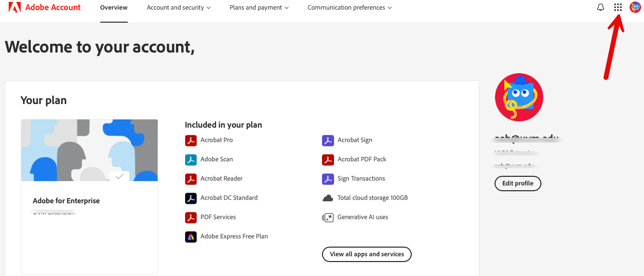Viewport: 644px width, 276px height.
Task: Click the Total cloud storage cloud icon
Action: pyautogui.click(x=328, y=198)
